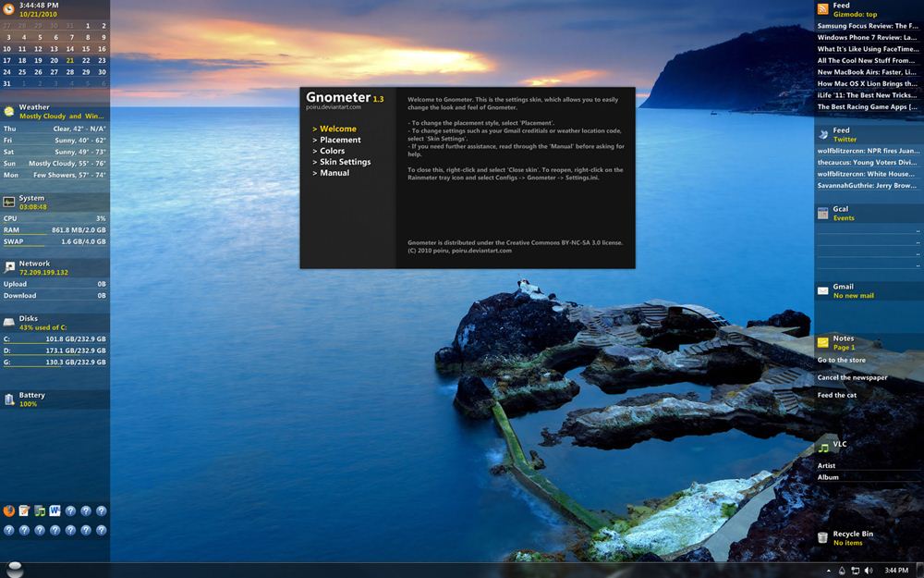Click the Disks drive icon
Image resolution: width=924 pixels, height=578 pixels.
[8, 321]
